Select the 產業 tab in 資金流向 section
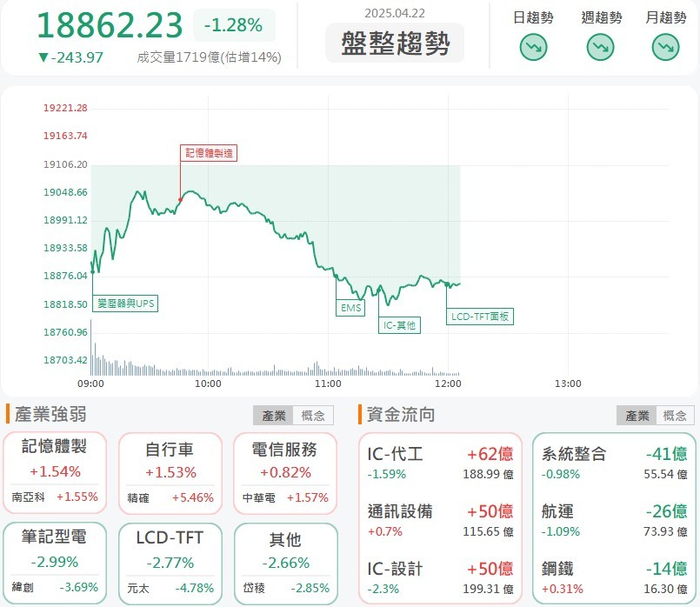The image size is (700, 607). point(637,416)
